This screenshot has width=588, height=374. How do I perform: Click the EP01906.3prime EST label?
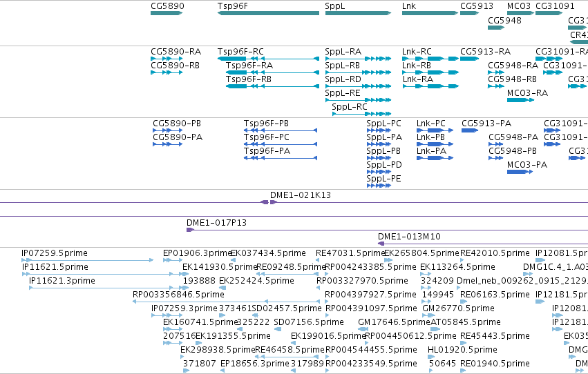tap(197, 253)
